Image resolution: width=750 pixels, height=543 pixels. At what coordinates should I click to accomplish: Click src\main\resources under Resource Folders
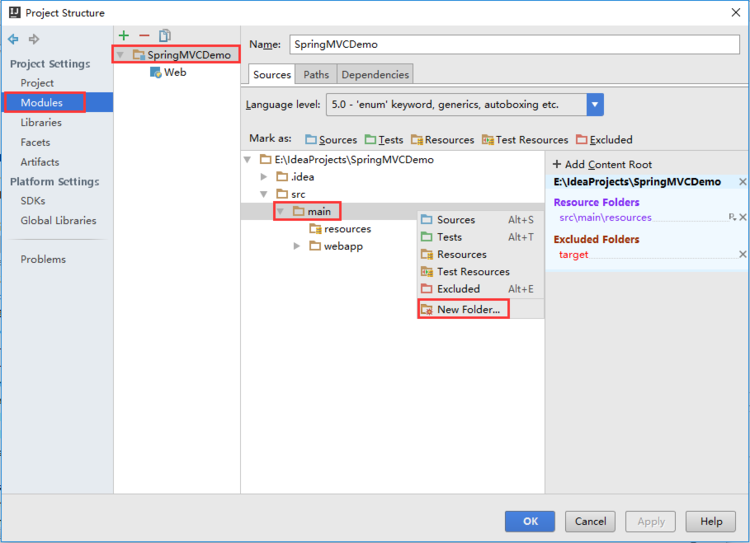(605, 217)
